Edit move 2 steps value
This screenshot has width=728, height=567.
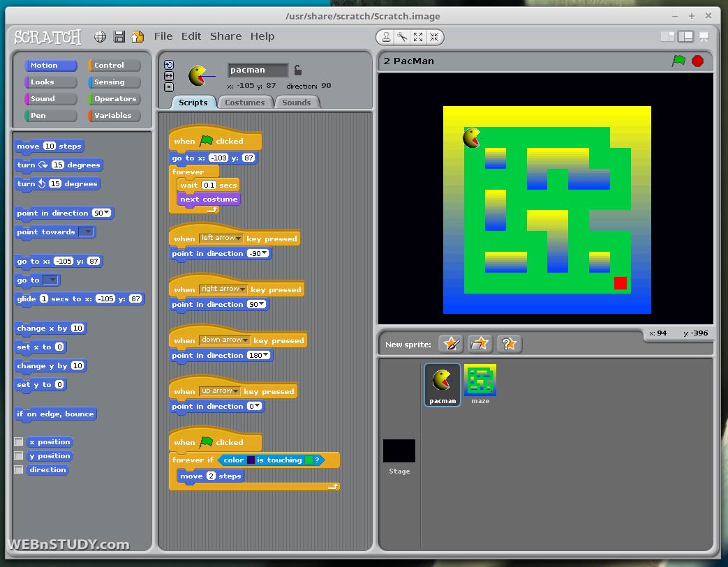click(211, 476)
